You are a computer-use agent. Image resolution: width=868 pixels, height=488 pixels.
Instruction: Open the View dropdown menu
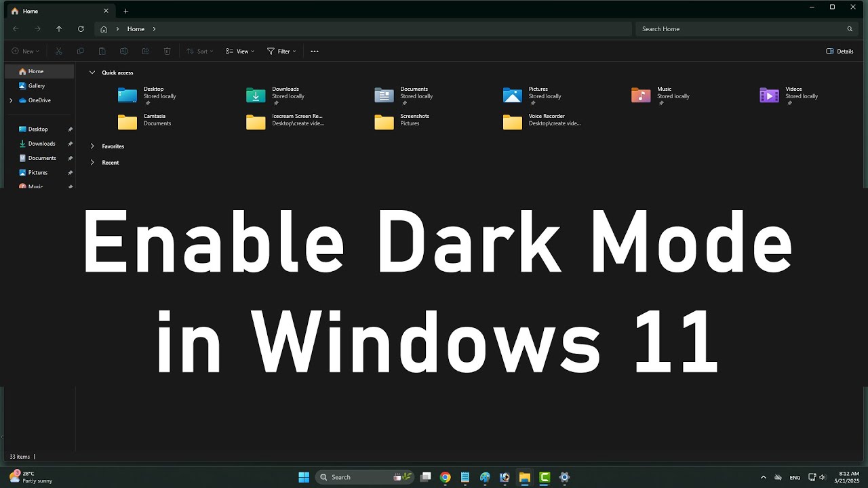[240, 51]
